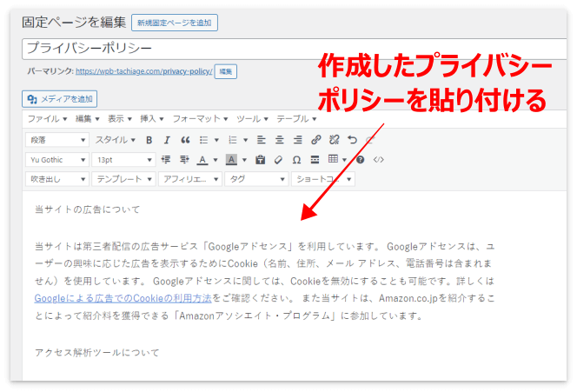
Task: Click the 当サイトの広告について heading text
Action: coord(88,209)
